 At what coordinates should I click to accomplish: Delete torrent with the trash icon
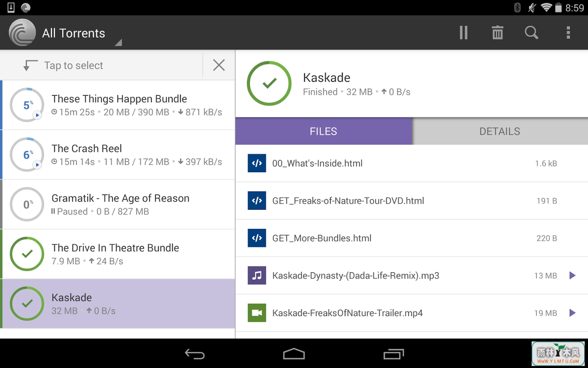497,33
